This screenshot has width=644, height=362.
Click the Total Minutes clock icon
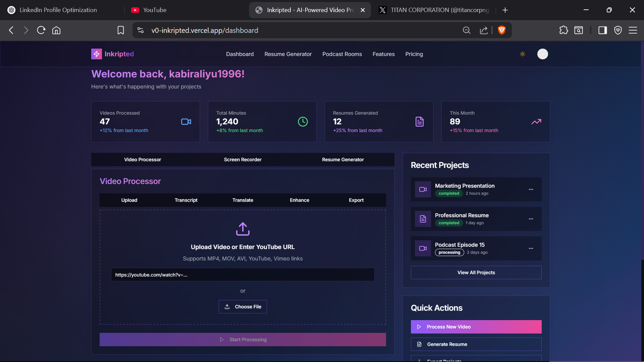303,122
